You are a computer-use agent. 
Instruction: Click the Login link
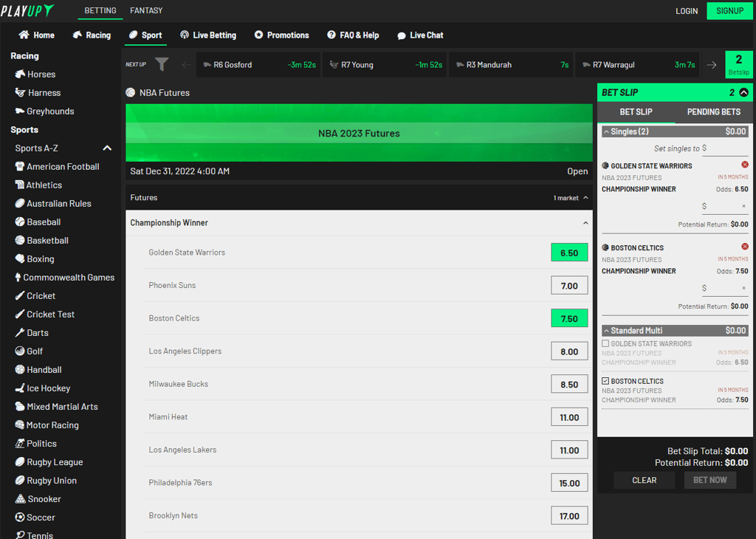click(687, 11)
